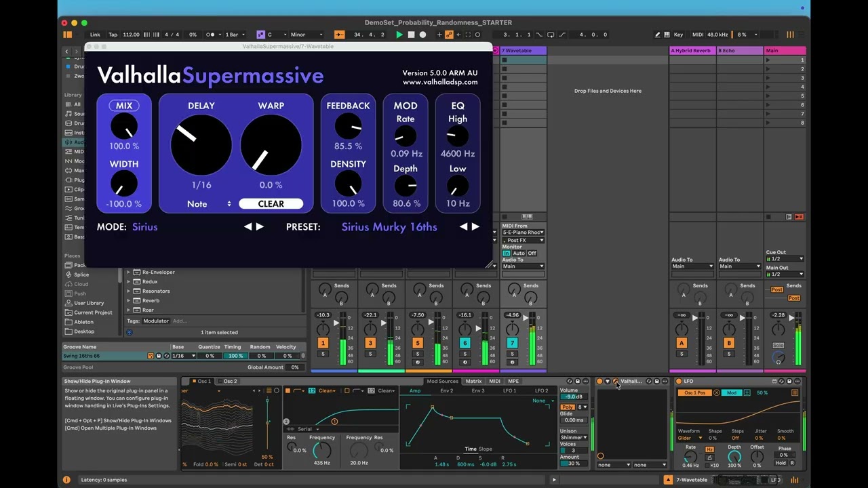Toggle the Scale Mode icon

260,35
